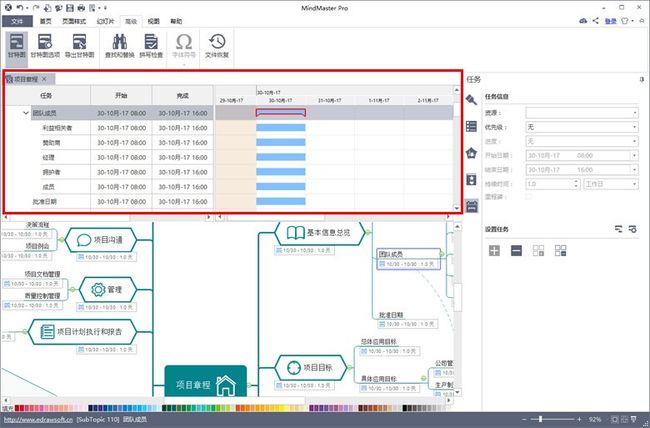Click the 登录 login link
This screenshot has height=428, width=650.
[610, 21]
